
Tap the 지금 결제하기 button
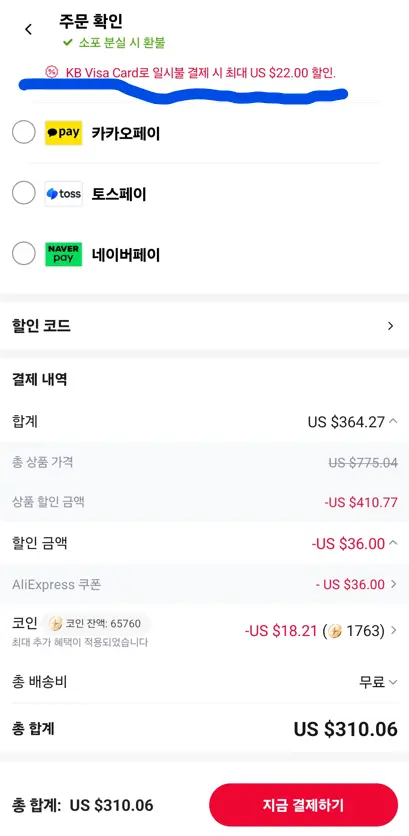(303, 805)
